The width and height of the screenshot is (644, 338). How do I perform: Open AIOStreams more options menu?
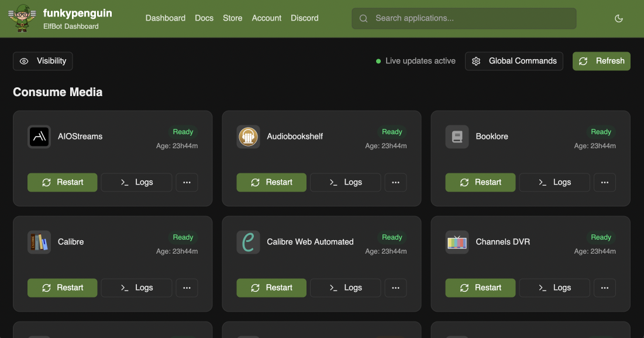pos(187,183)
